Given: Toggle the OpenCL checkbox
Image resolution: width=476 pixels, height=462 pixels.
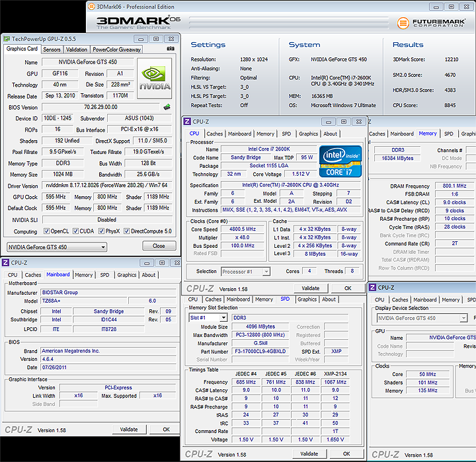Looking at the screenshot, I should [x=46, y=231].
